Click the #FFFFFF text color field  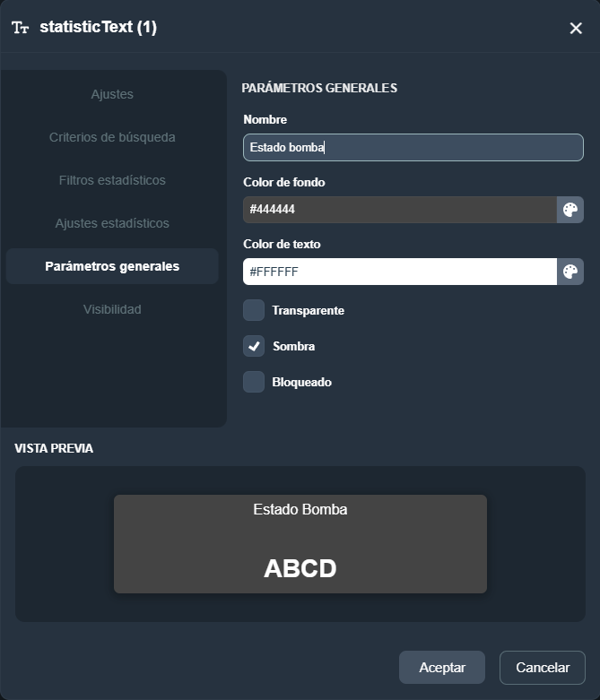tap(399, 272)
